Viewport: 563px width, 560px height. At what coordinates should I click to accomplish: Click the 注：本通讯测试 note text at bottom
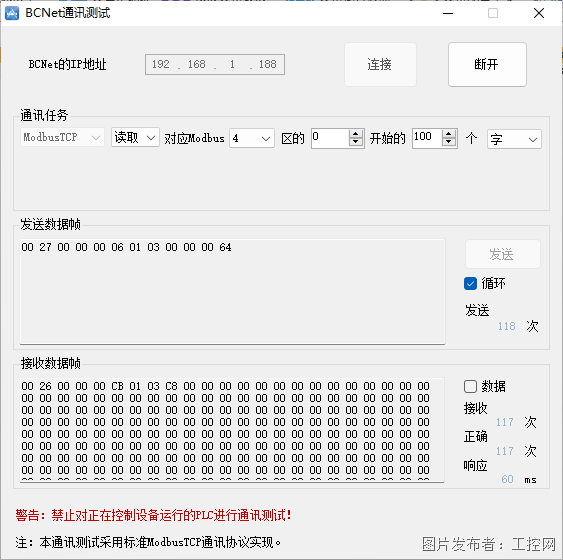coord(148,542)
